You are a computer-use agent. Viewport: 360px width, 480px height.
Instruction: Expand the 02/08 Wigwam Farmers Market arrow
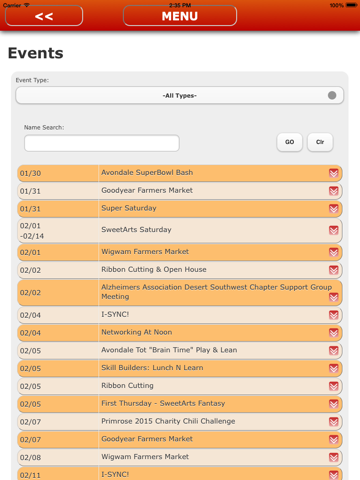pos(333,457)
